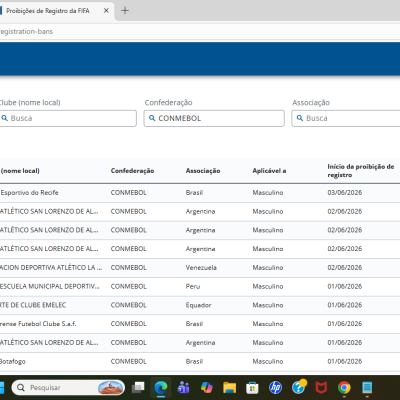Viewport: 400px width, 400px height.
Task: Close the Proibições de Registro da FIFA tab
Action: click(x=106, y=11)
